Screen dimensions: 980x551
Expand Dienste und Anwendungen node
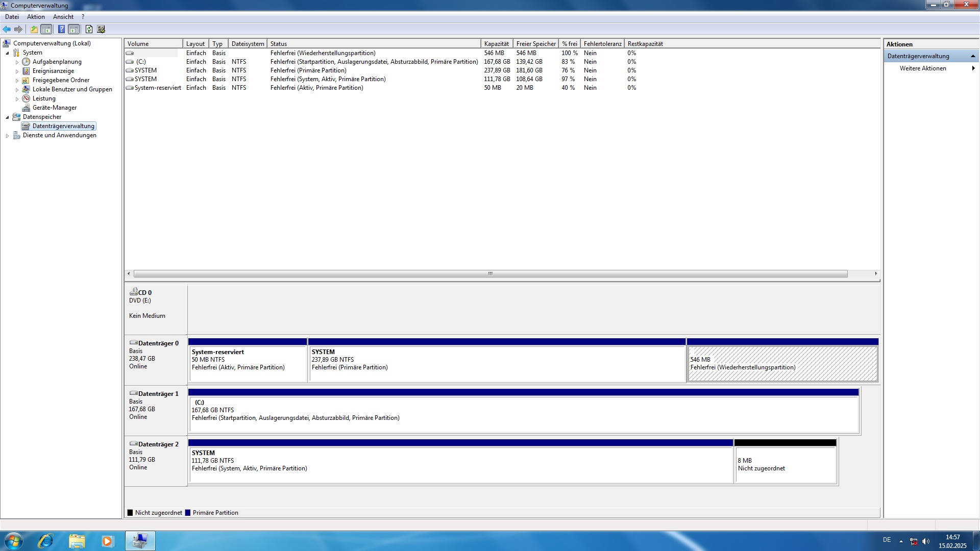coord(7,136)
